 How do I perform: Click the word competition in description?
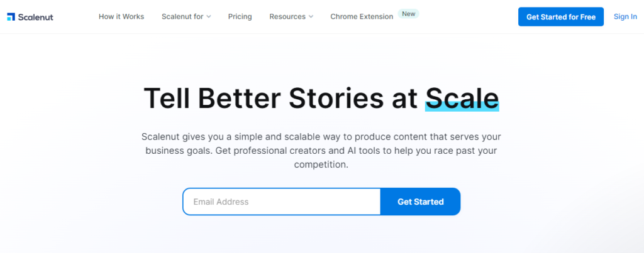pyautogui.click(x=320, y=165)
